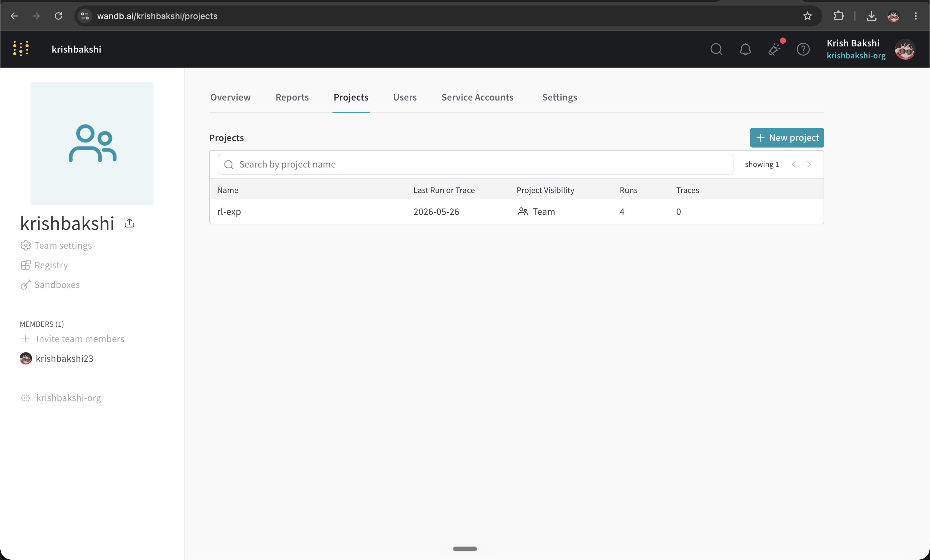Click the search magnifier inside project search

pyautogui.click(x=229, y=164)
